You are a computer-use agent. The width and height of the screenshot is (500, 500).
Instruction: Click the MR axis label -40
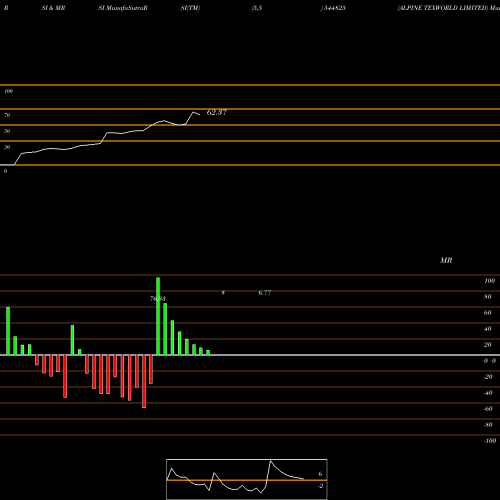click(x=488, y=393)
